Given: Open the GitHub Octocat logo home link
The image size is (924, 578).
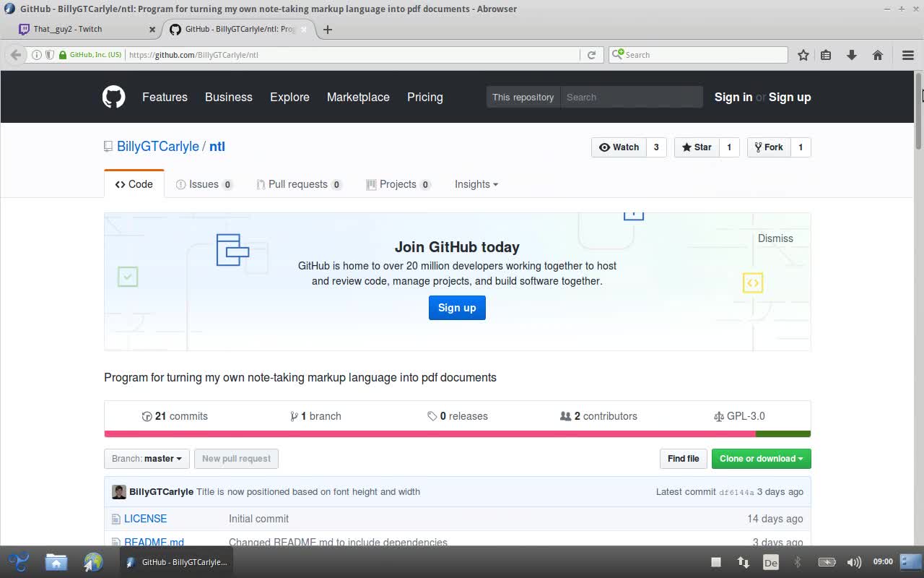Looking at the screenshot, I should (113, 97).
